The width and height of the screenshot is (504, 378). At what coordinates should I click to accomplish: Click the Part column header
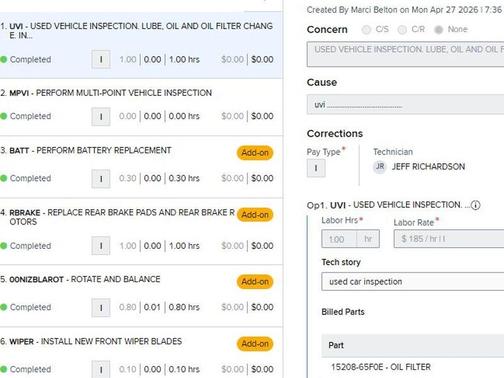(336, 345)
